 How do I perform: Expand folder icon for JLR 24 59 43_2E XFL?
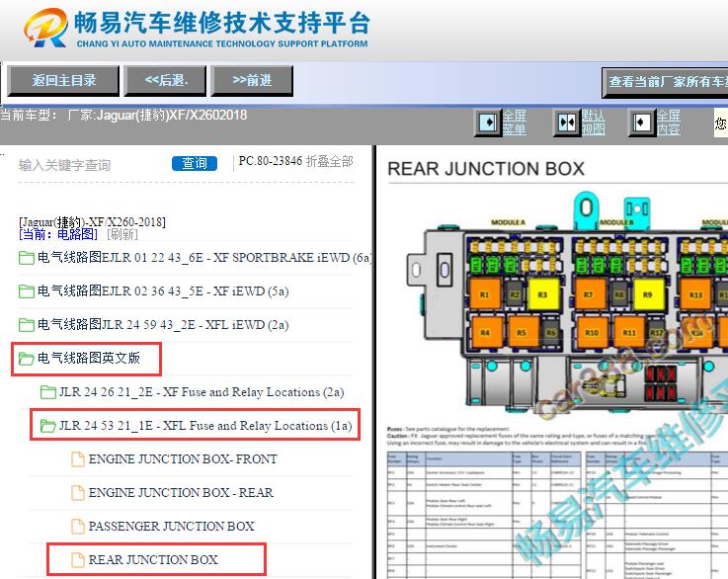point(26,325)
